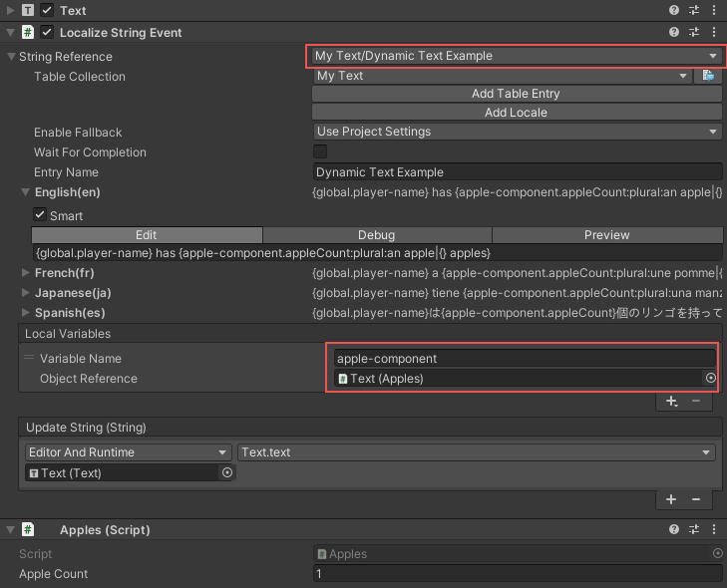Open the Apples (Script) options menu
The height and width of the screenshot is (588, 727).
pyautogui.click(x=714, y=530)
